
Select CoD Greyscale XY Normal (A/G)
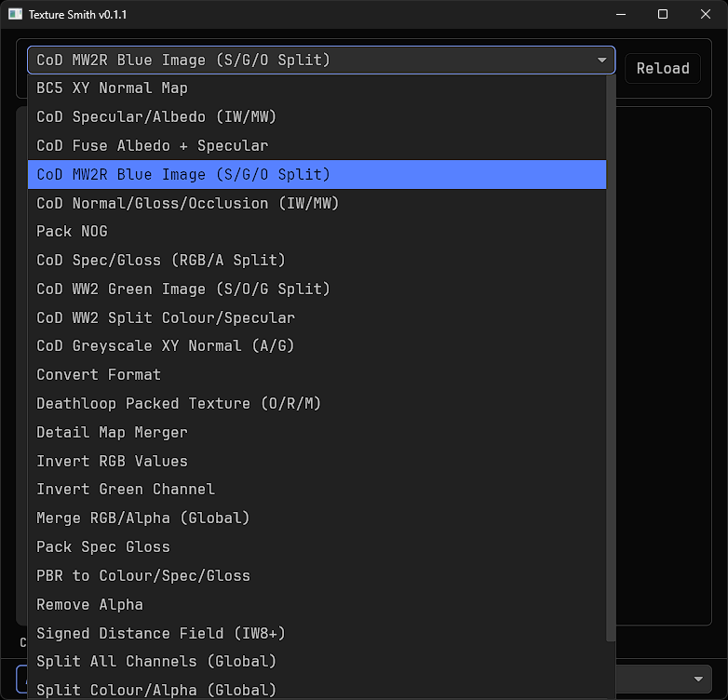coord(317,346)
